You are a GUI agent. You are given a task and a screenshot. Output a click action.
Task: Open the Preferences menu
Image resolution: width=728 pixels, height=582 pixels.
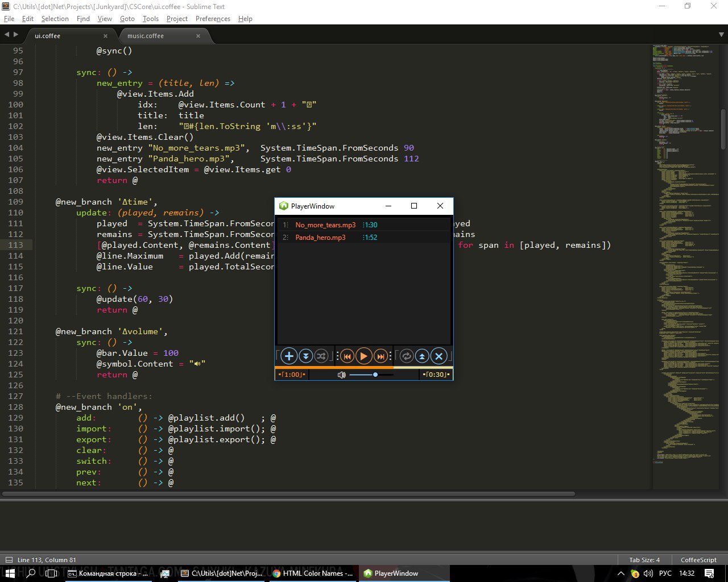213,19
